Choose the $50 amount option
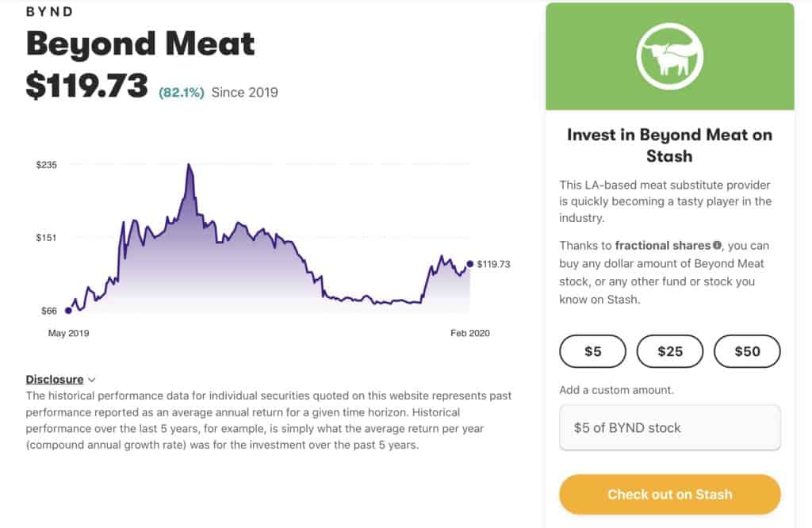812x528 pixels. point(747,351)
